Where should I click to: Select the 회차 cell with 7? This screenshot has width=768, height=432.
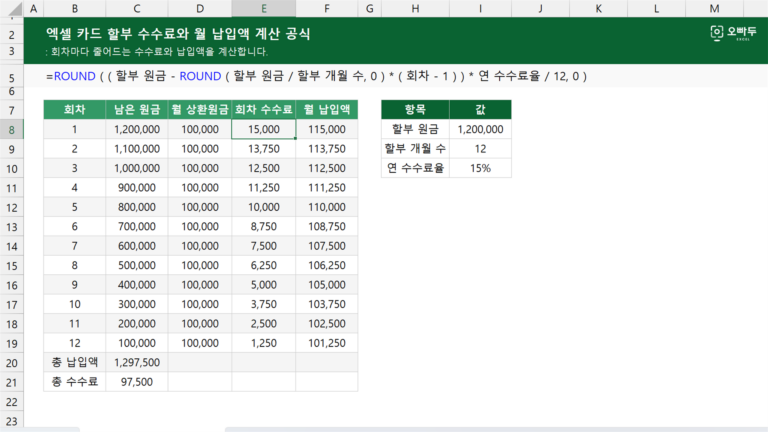click(74, 246)
